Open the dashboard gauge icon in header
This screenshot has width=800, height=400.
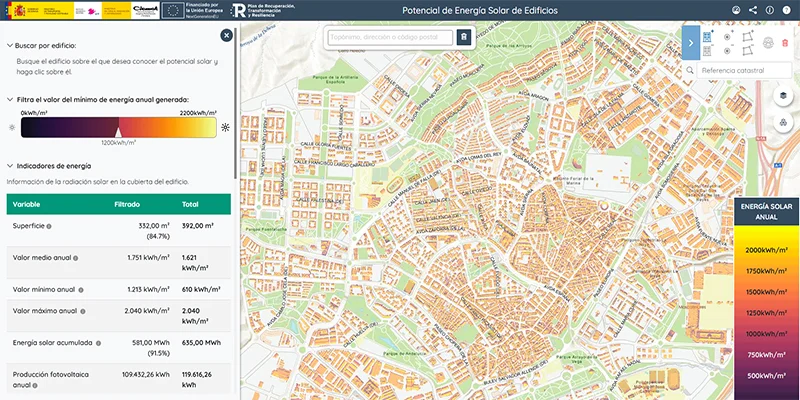pyautogui.click(x=736, y=10)
